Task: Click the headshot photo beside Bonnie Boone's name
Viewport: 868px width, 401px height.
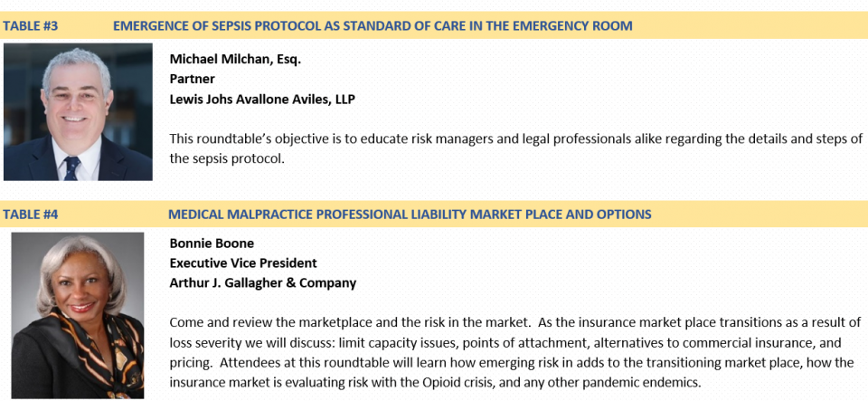Action: (x=78, y=315)
